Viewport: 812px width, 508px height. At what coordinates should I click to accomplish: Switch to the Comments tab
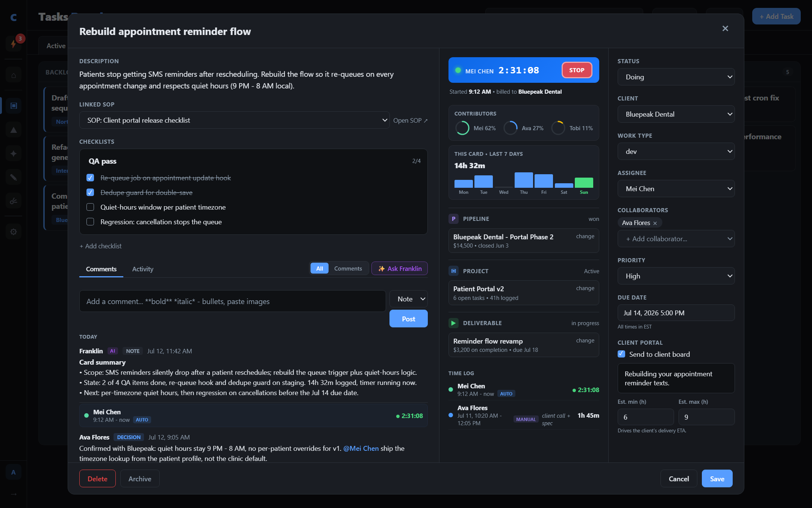coord(101,269)
